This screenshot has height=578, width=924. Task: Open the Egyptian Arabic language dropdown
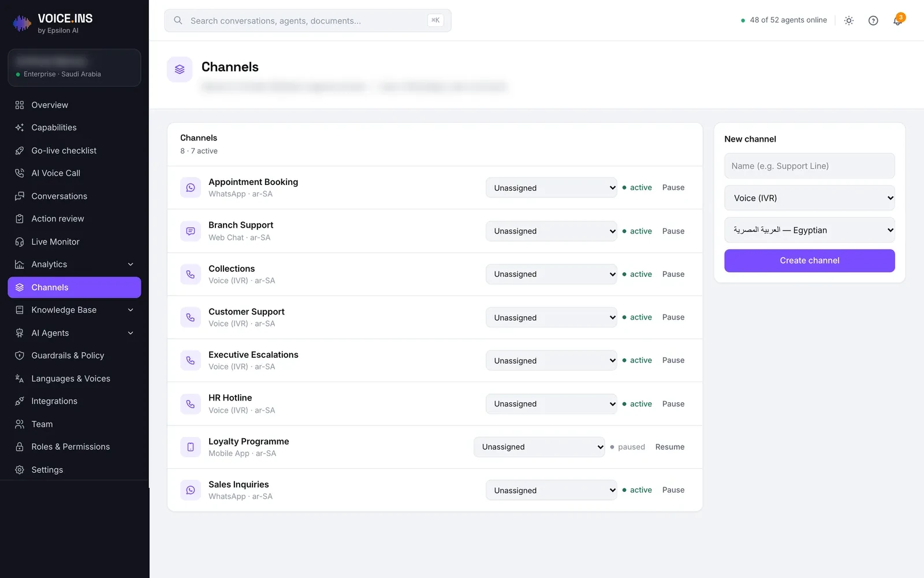[810, 230]
